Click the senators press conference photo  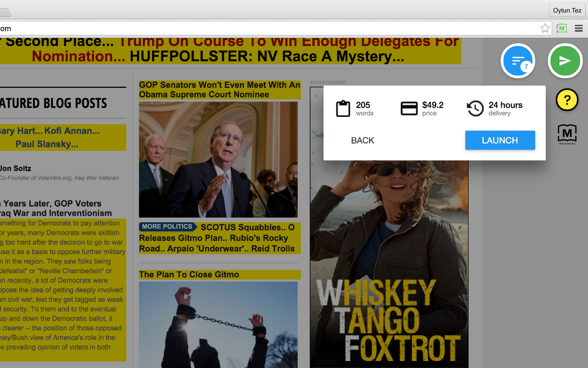(218, 160)
